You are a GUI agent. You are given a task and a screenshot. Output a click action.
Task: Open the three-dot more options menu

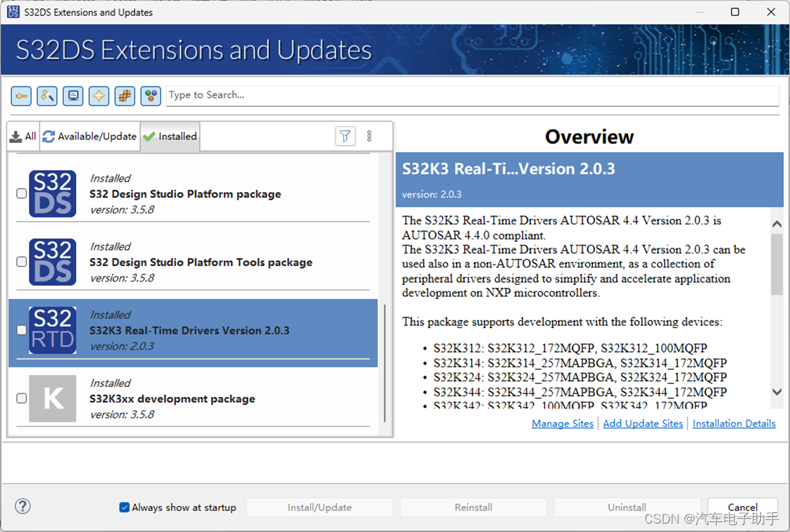click(370, 136)
